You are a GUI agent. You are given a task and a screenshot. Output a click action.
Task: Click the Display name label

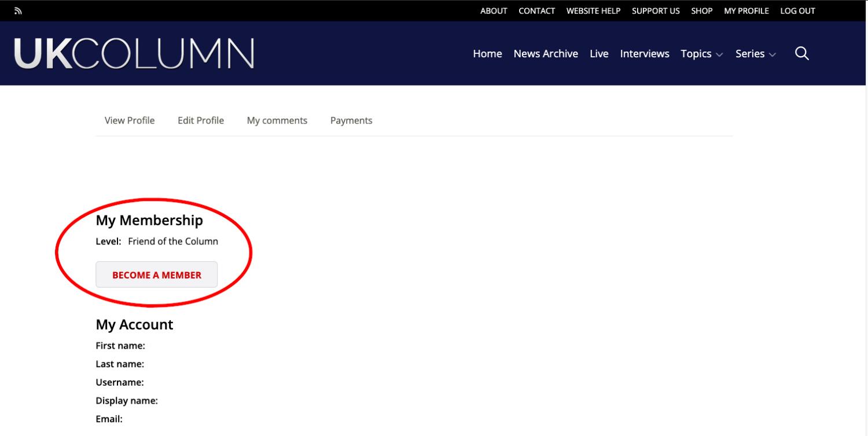coord(127,401)
